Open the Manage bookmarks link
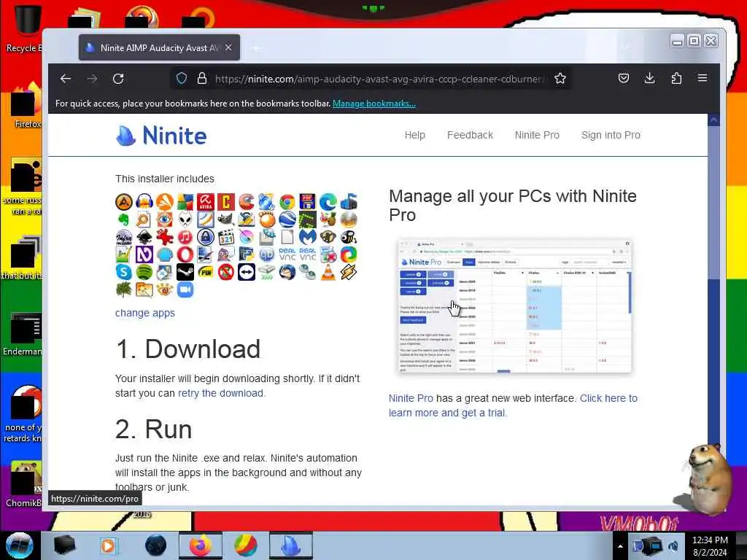This screenshot has height=560, width=747. coord(374,104)
